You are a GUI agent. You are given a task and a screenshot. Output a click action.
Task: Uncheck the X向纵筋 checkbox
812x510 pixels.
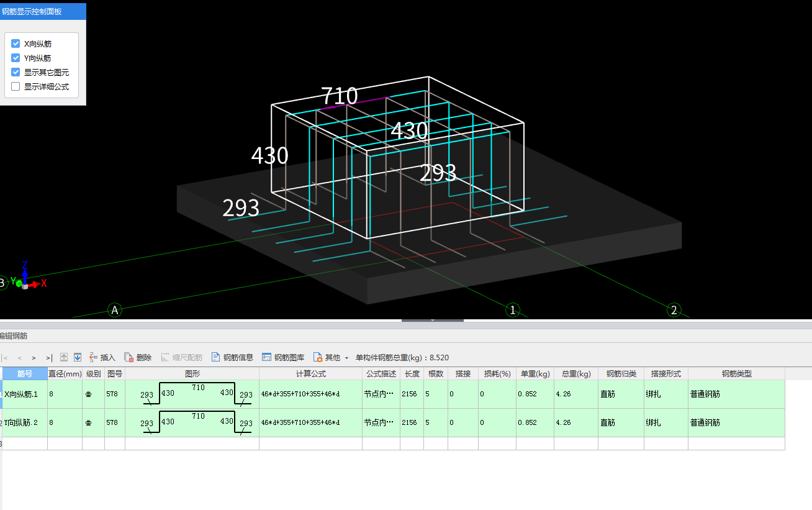point(16,43)
